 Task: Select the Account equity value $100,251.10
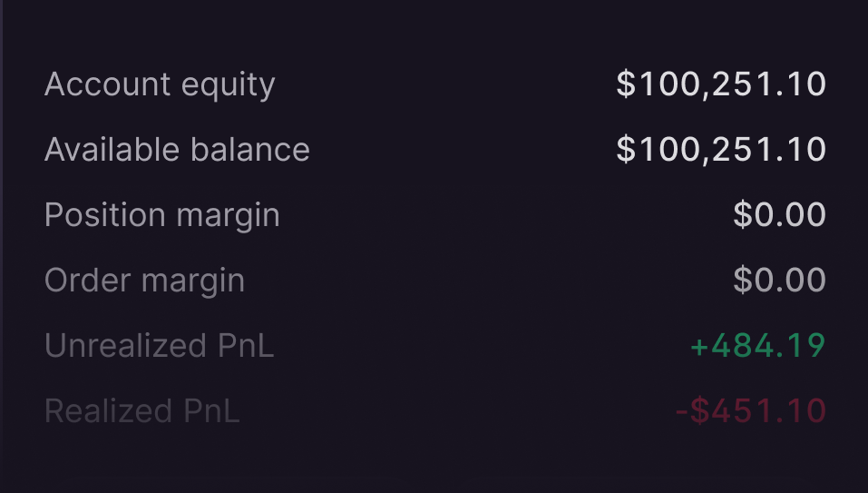click(x=721, y=84)
